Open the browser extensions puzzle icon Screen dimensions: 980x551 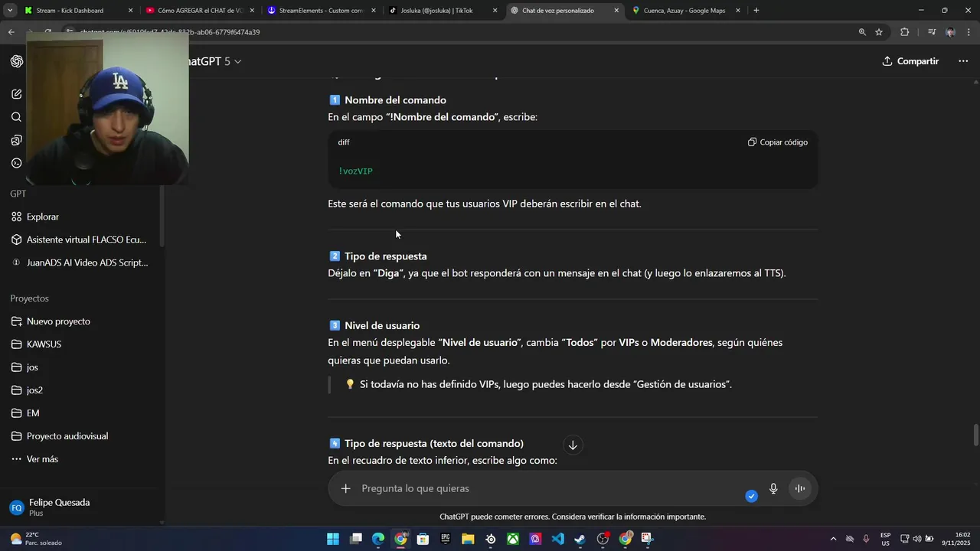tap(905, 32)
